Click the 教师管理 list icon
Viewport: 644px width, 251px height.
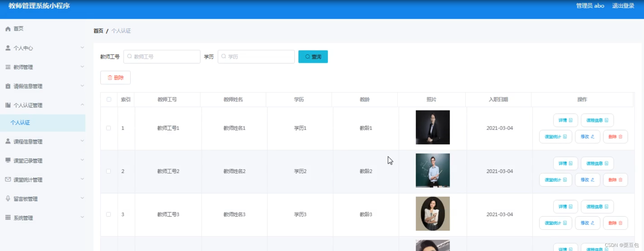click(8, 67)
